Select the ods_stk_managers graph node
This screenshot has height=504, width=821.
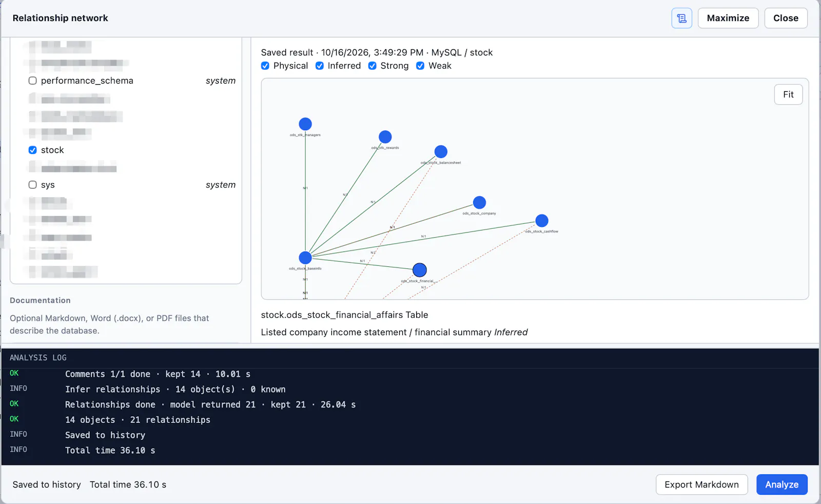click(x=305, y=124)
